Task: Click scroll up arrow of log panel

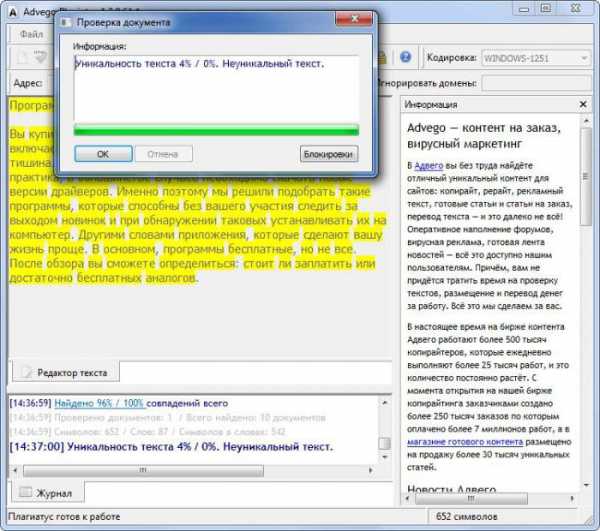Action: coord(385,402)
